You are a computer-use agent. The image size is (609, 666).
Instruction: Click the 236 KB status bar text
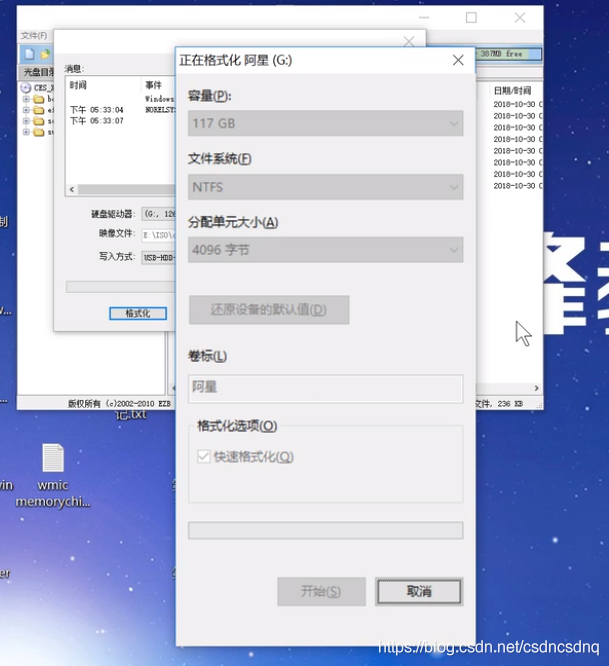pyautogui.click(x=510, y=404)
